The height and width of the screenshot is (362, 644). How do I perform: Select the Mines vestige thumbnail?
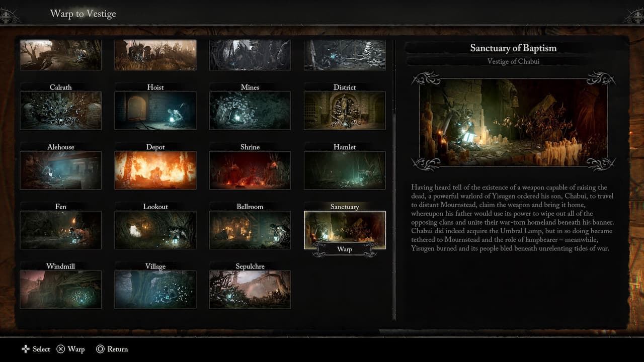coord(250,111)
